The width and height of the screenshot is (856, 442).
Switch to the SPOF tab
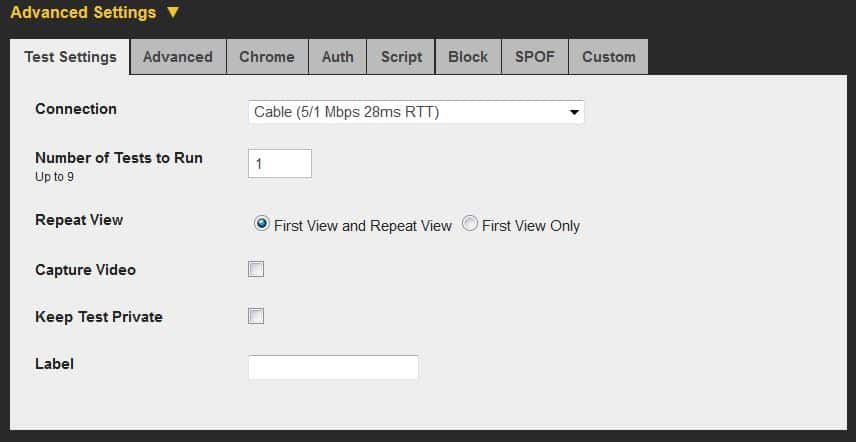pyautogui.click(x=534, y=57)
